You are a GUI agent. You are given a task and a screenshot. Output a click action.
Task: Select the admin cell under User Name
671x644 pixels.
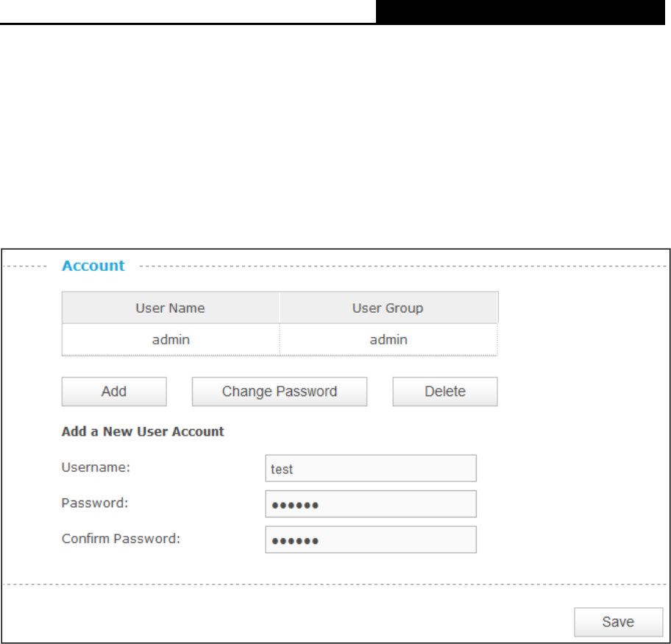point(171,339)
